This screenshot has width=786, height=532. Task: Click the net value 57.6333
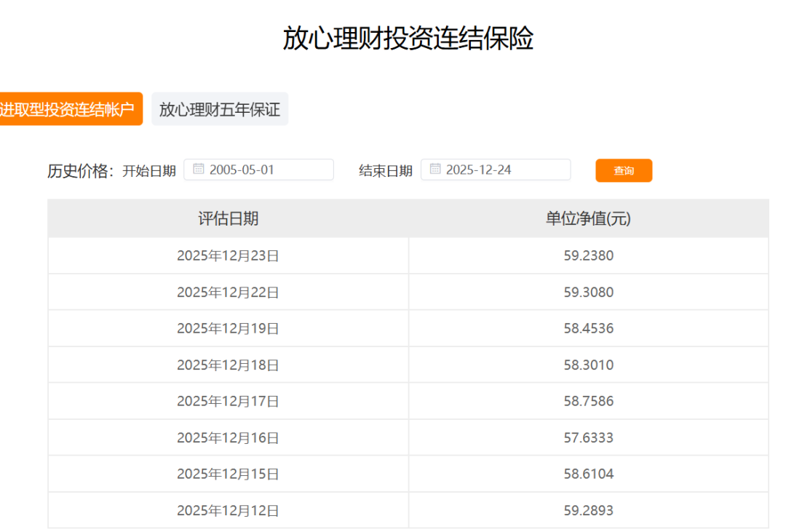point(588,437)
